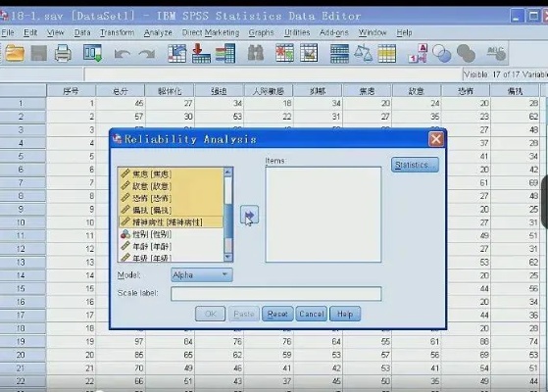Image resolution: width=548 pixels, height=392 pixels.
Task: Close the Reliability Analysis dialog
Action: pos(436,139)
